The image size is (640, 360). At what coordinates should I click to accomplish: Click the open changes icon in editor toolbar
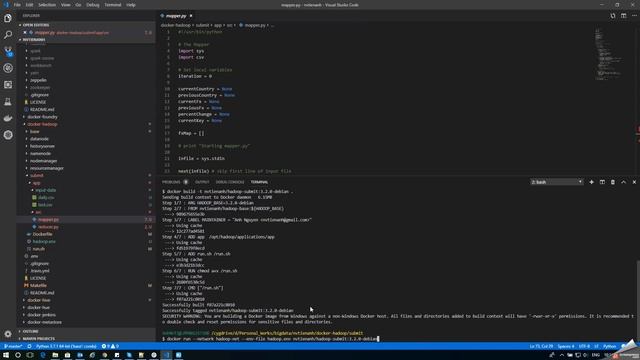613,16
